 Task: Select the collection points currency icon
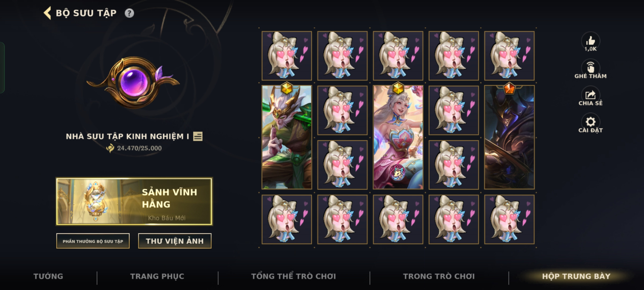(x=110, y=148)
